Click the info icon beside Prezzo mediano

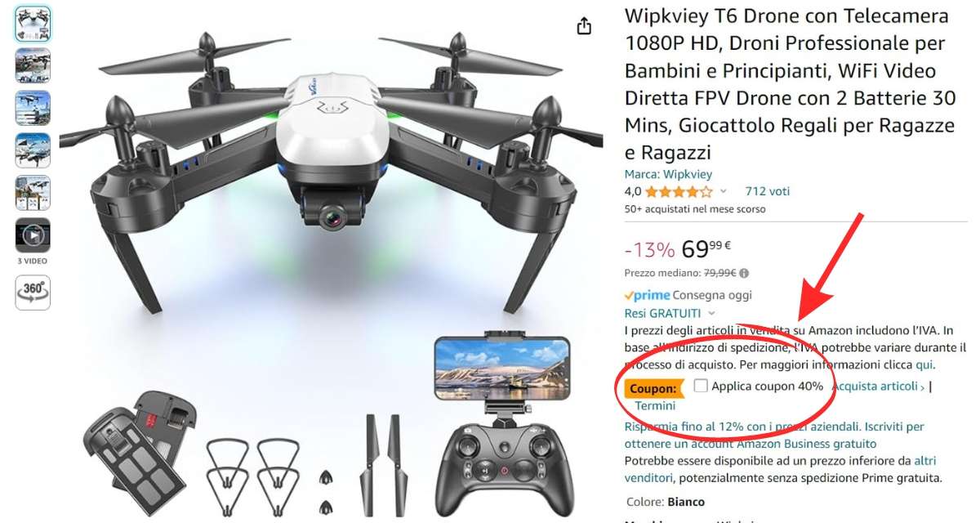click(x=744, y=274)
